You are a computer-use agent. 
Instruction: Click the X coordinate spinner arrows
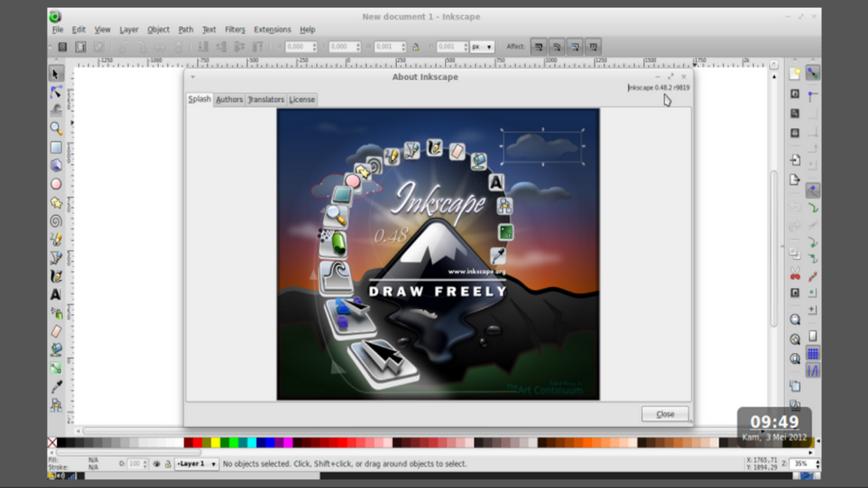click(314, 47)
